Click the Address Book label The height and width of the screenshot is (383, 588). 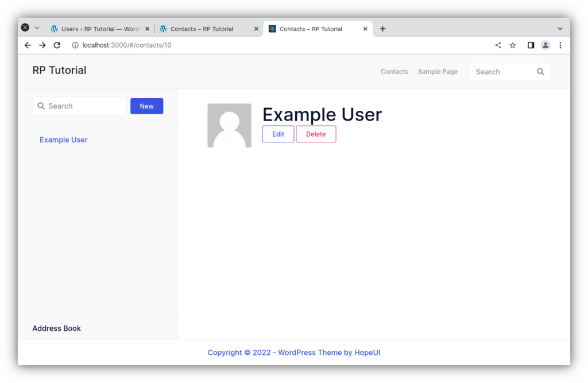(57, 328)
